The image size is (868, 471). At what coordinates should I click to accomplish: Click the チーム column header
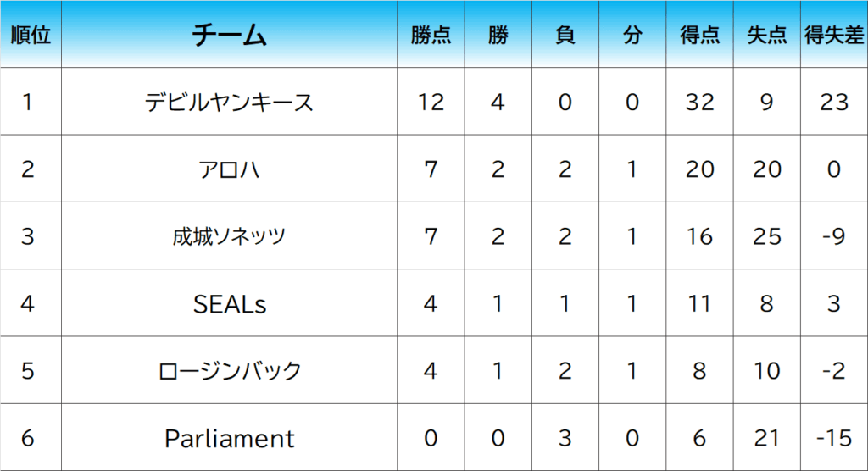(x=230, y=36)
